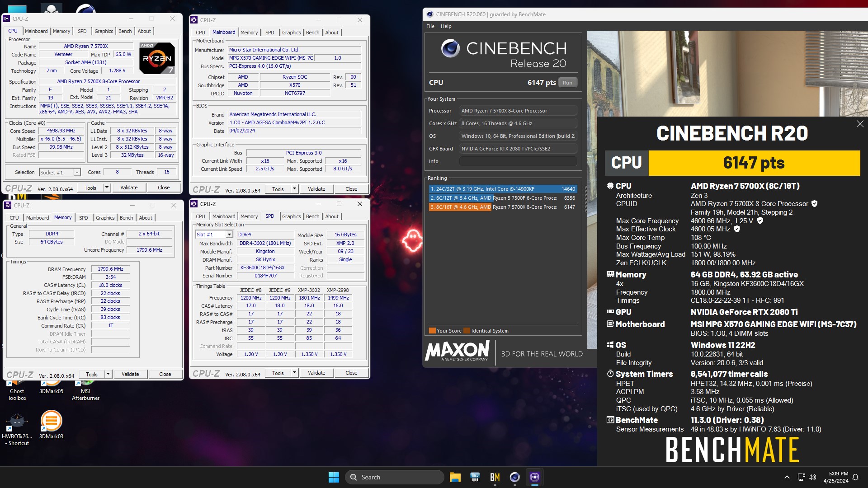The image size is (868, 488).
Task: Click the shield beside Max Core Frequency
Action: click(760, 221)
